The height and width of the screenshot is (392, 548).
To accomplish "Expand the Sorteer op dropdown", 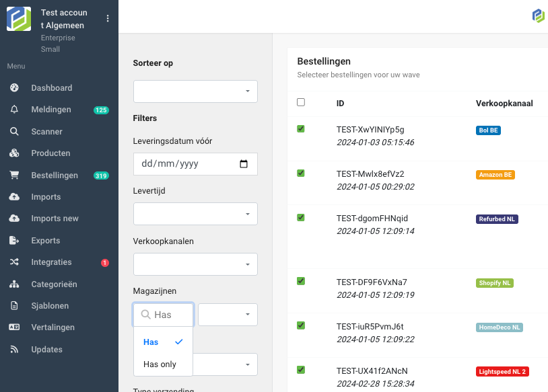I will pyautogui.click(x=195, y=91).
